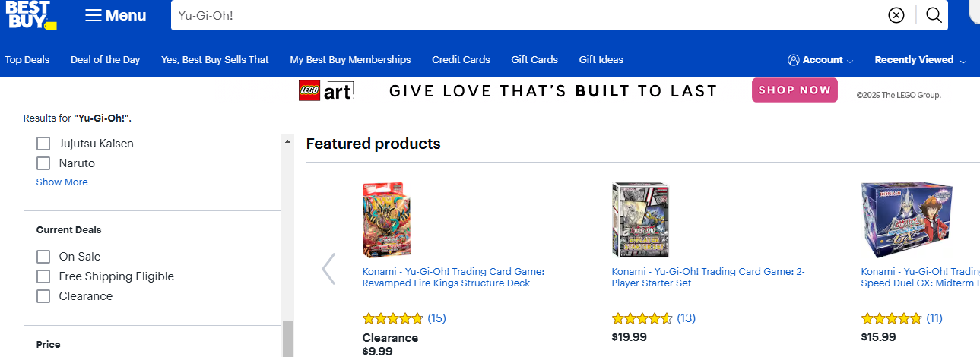The width and height of the screenshot is (980, 357).
Task: Open the Recently Viewed dropdown
Action: pos(920,60)
